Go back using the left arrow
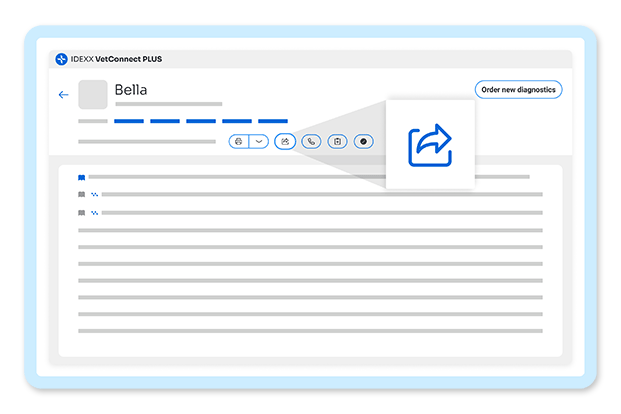Image resolution: width=621 pixels, height=414 pixels. [63, 95]
